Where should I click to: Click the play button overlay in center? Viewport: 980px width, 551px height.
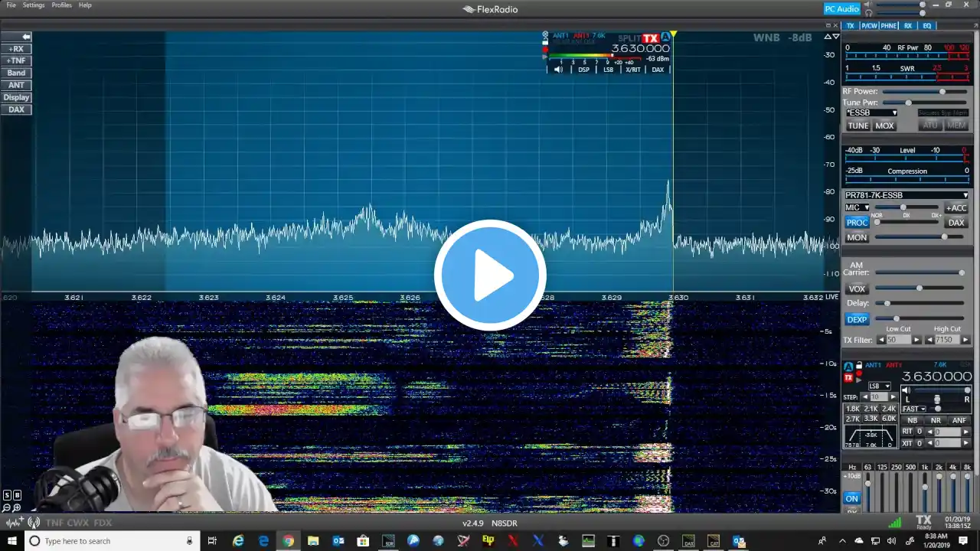point(490,275)
